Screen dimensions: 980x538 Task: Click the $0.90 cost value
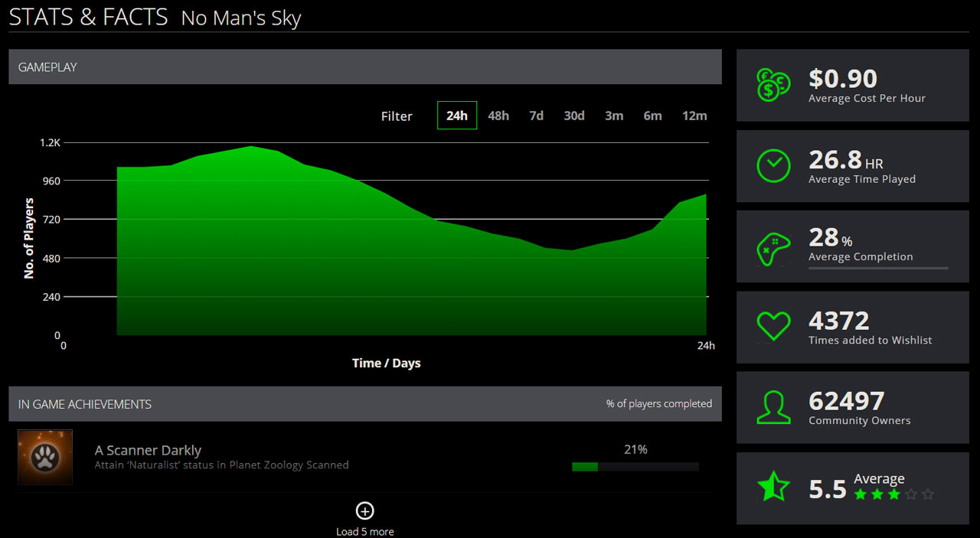coord(843,78)
